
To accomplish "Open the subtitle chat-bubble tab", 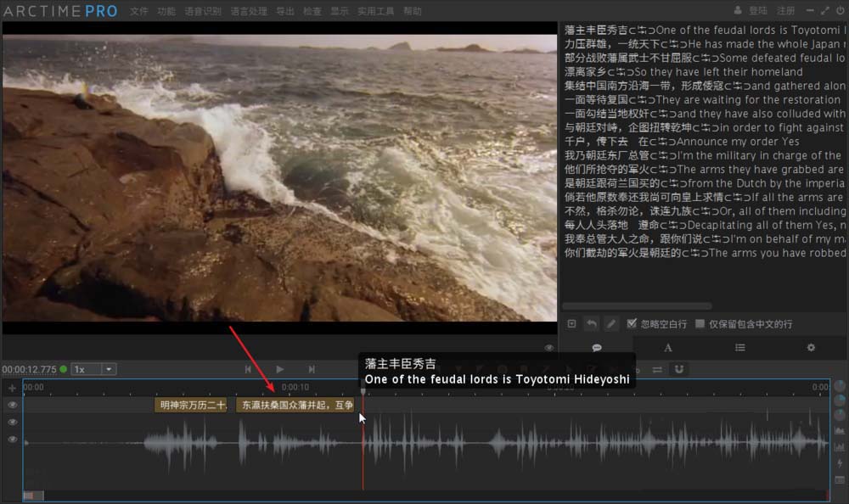I will pos(597,348).
